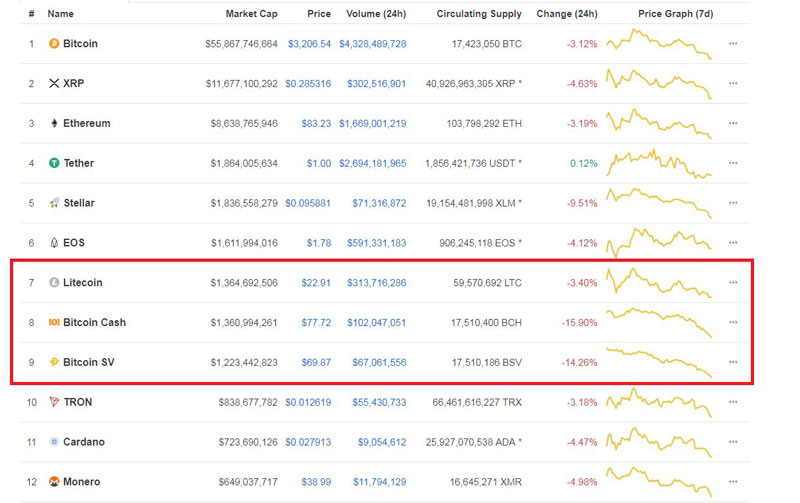The width and height of the screenshot is (800, 503).
Task: Open Ethereum volume link $1,669,001,219
Action: (373, 123)
